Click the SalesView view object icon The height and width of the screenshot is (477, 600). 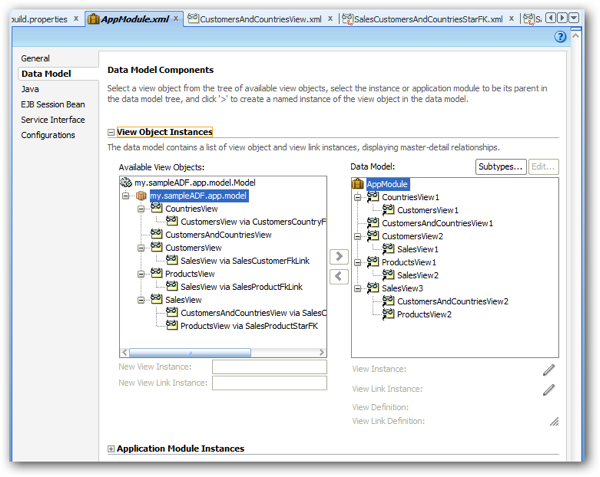click(x=157, y=299)
